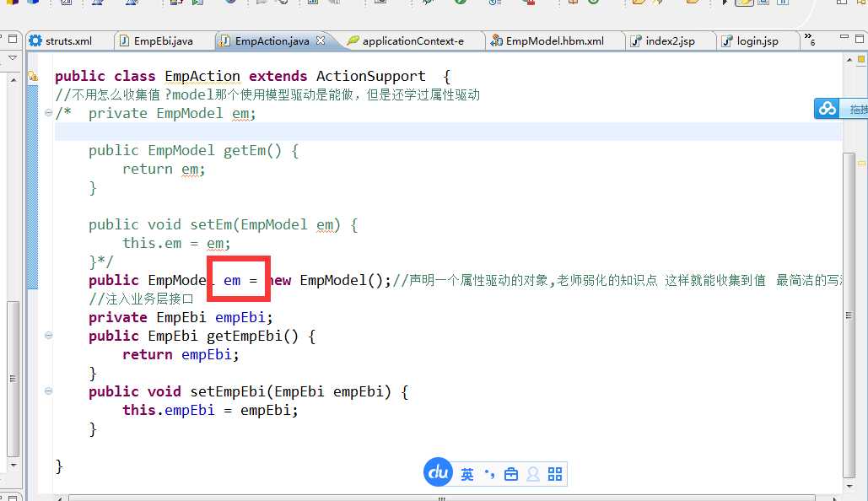This screenshot has height=501, width=868.
Task: Toggle the punctuation mode in IME bar
Action: point(489,474)
